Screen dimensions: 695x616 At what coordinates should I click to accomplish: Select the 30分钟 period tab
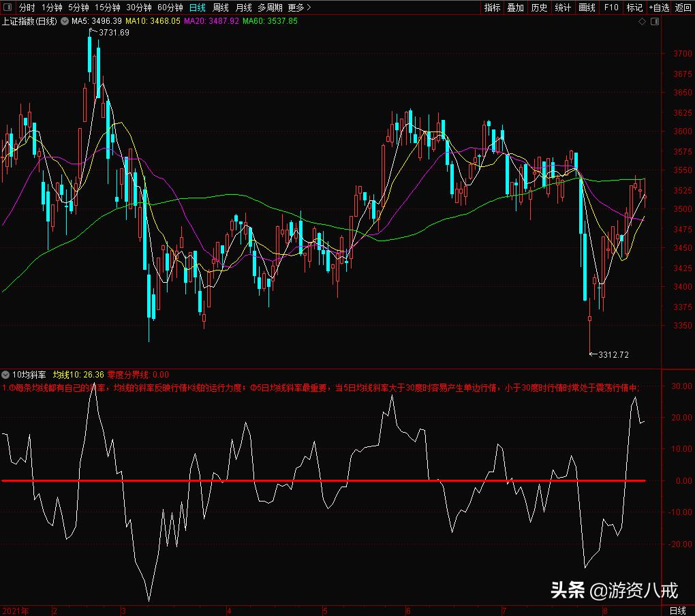139,7
